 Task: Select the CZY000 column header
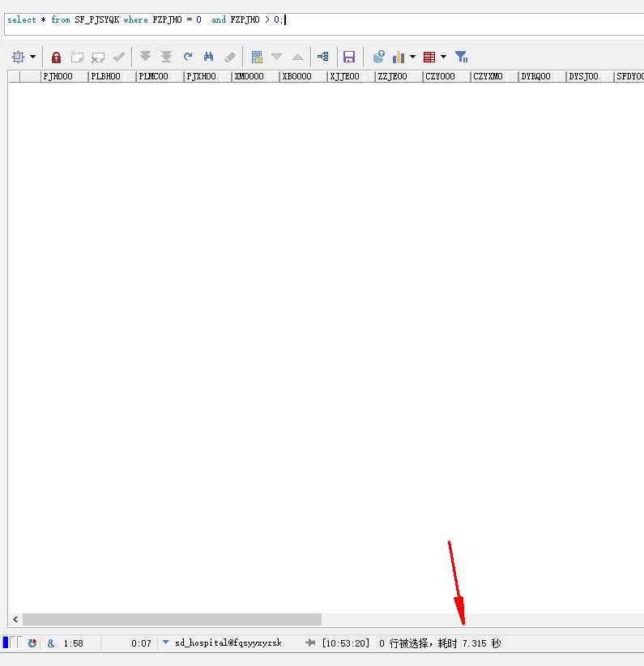click(446, 76)
